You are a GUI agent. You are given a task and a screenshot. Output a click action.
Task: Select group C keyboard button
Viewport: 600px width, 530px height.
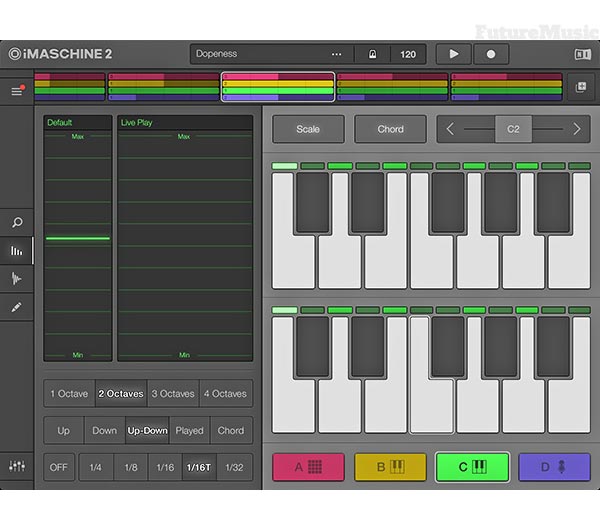tap(472, 467)
